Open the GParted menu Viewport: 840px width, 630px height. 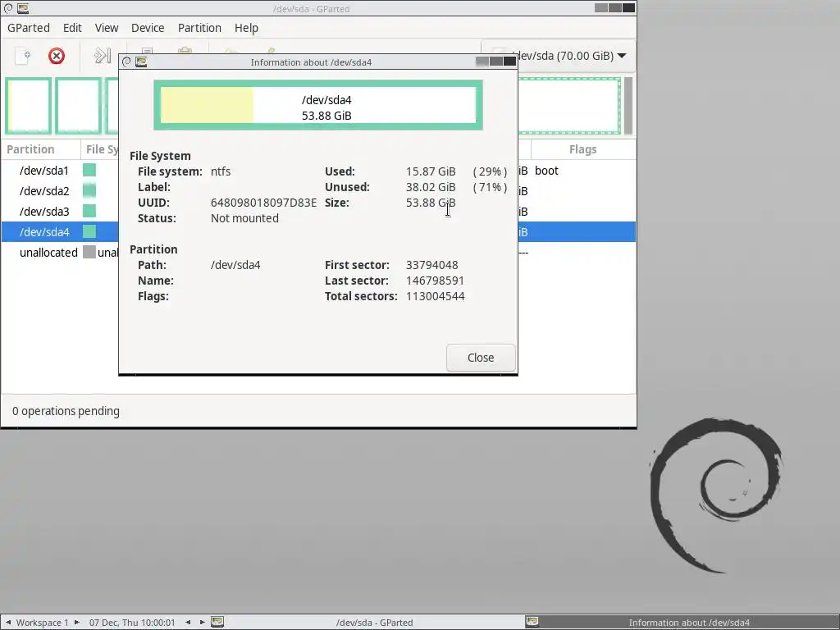coord(29,28)
